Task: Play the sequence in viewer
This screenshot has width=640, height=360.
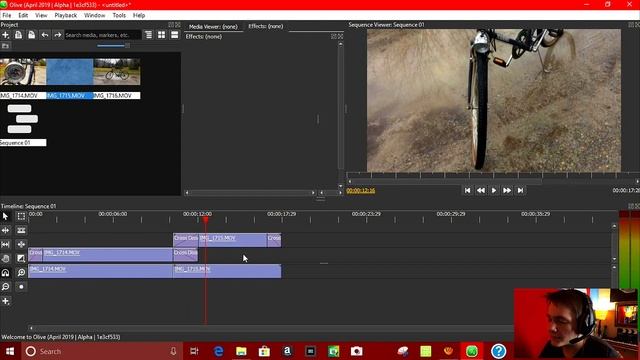Action: [x=494, y=190]
